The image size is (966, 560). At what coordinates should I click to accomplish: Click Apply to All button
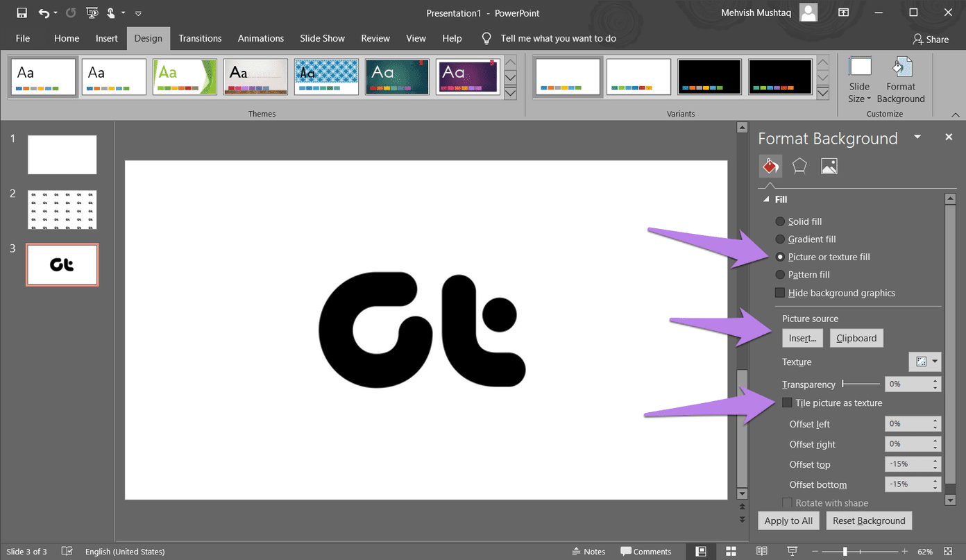[788, 520]
